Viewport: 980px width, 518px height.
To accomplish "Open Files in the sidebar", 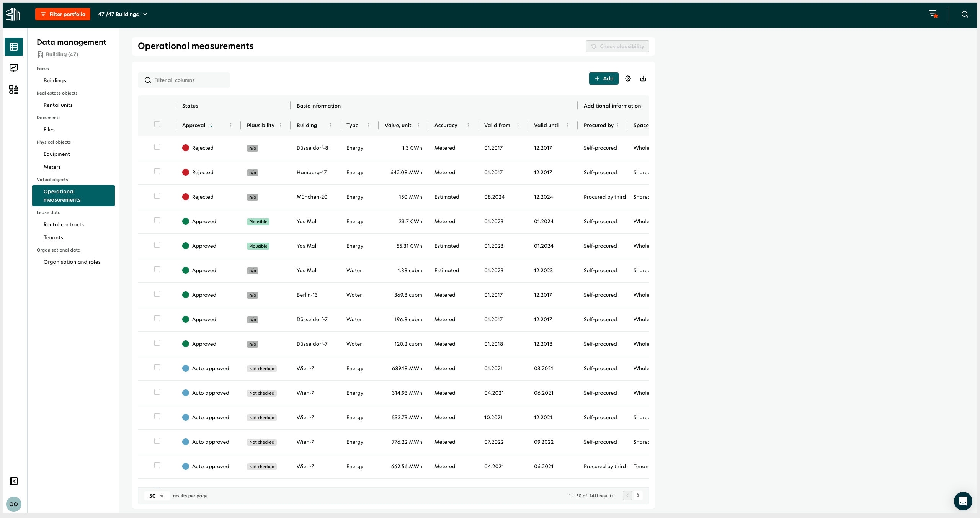I will (x=49, y=129).
